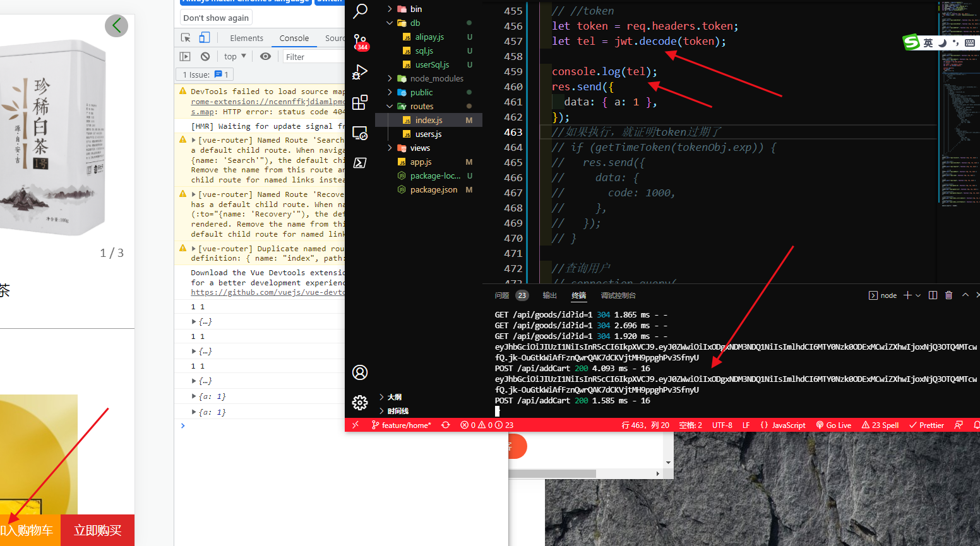Click the Don't show again button
This screenshot has width=980, height=546.
pos(216,17)
